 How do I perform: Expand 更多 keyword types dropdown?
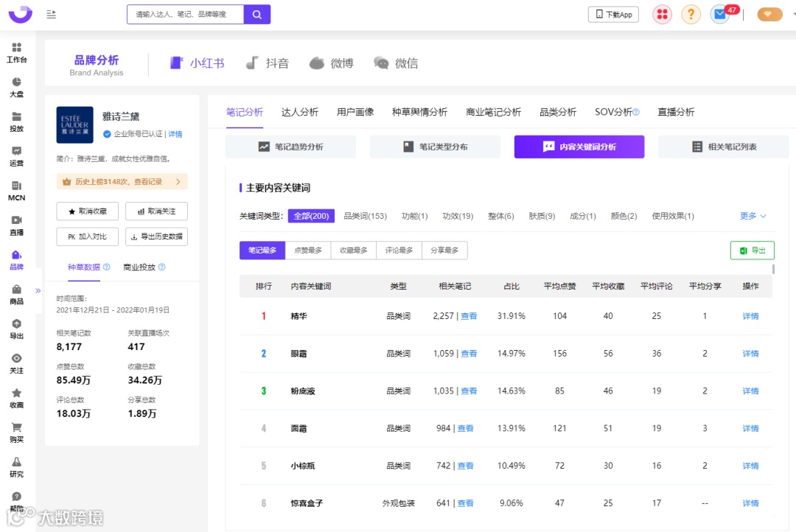(x=753, y=216)
